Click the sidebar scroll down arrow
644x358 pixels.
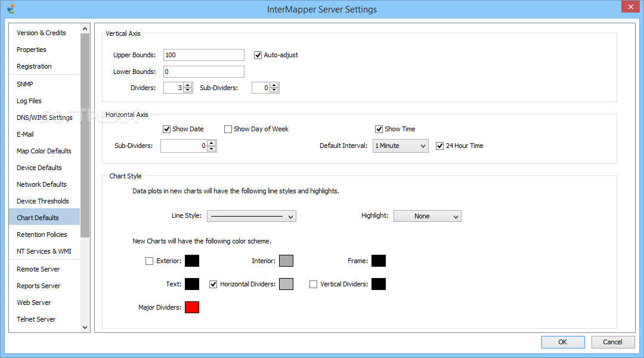[85, 328]
